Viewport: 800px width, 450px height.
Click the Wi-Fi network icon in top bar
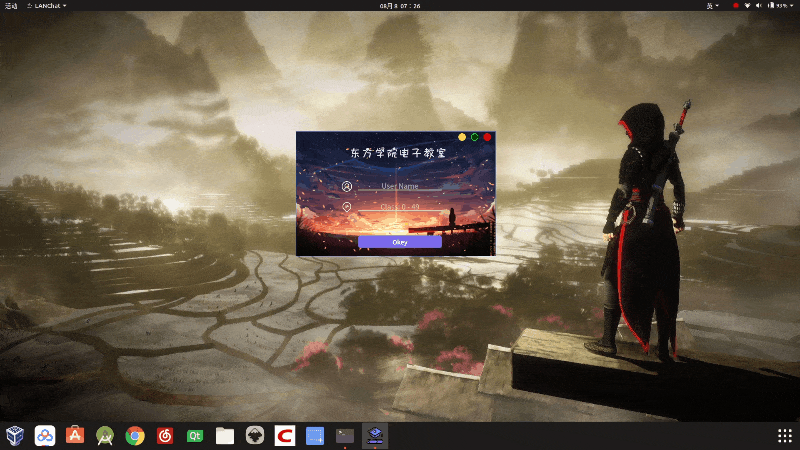(x=747, y=6)
